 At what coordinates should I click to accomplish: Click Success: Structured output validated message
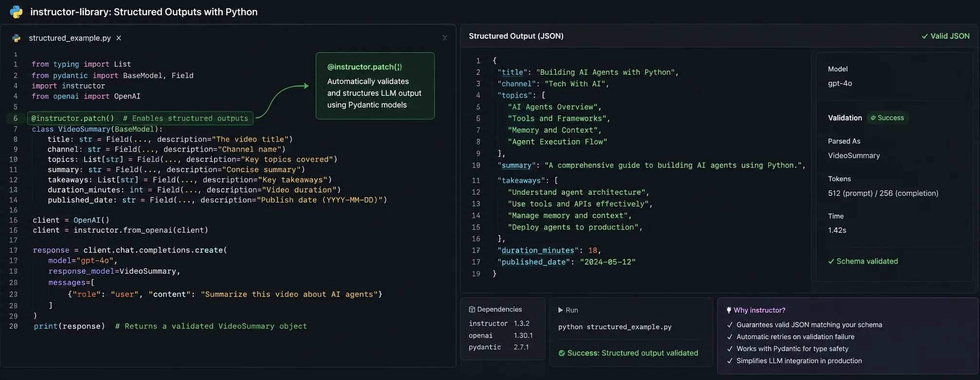pos(633,353)
